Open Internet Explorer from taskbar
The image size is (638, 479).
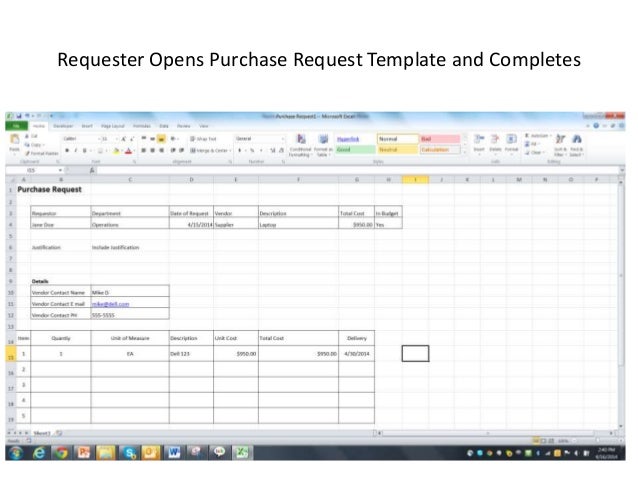(x=39, y=453)
